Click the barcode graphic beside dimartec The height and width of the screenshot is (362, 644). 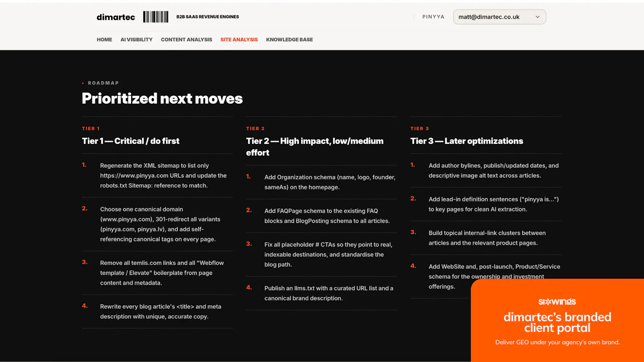coord(156,17)
